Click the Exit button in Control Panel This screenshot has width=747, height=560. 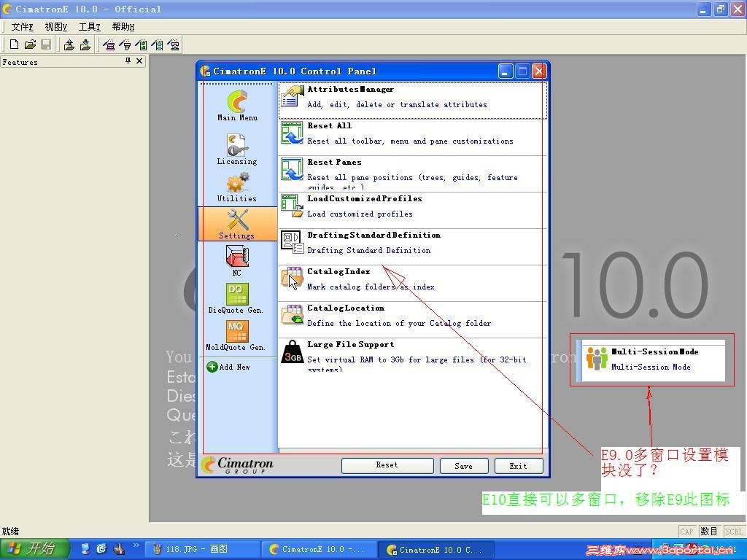519,465
